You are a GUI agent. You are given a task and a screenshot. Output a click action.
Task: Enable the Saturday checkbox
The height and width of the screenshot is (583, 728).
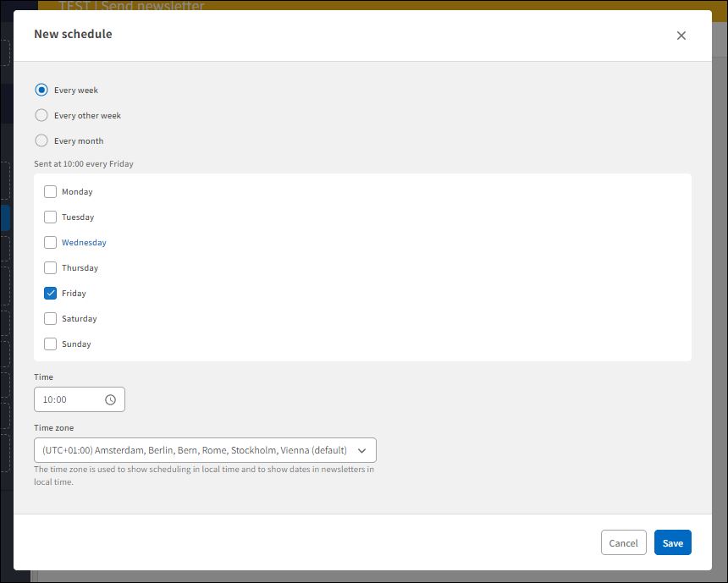50,318
